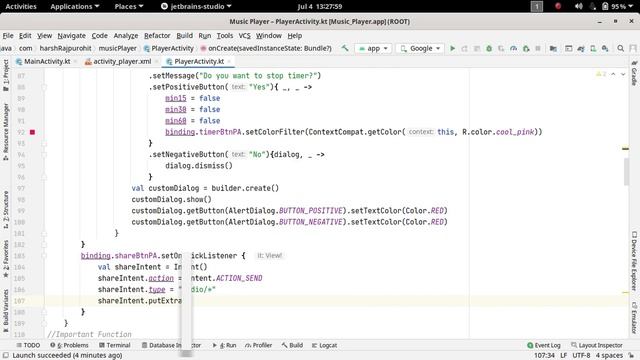This screenshot has width=640, height=360.
Task: Open the File menu
Action: point(8,36)
